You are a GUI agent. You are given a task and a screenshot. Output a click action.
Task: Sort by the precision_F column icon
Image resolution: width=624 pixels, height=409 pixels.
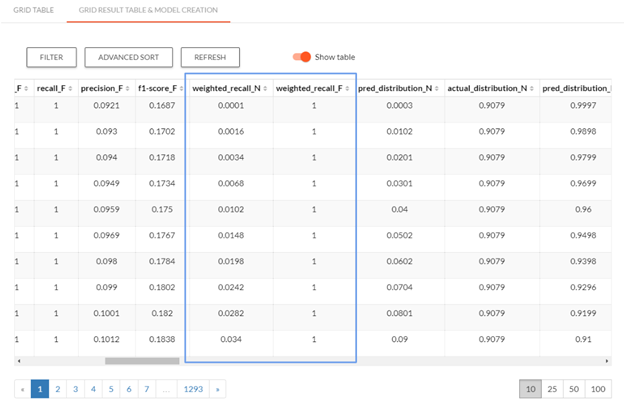pos(128,88)
